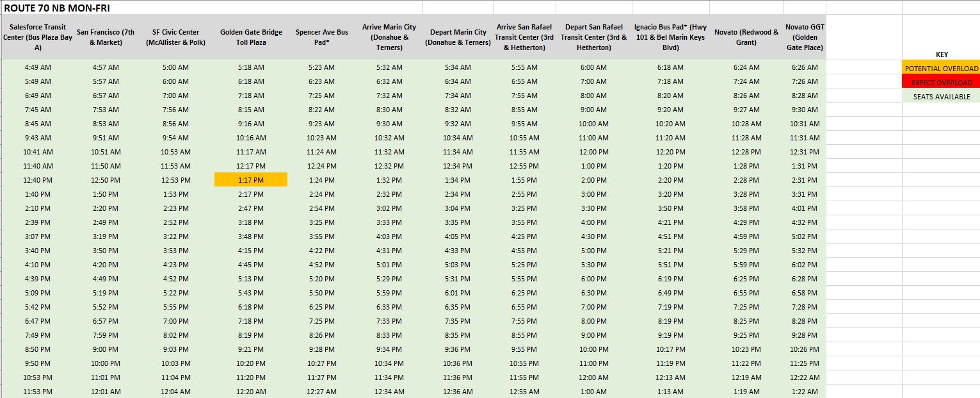This screenshot has width=980, height=398.
Task: Click the 2:10 PM Salesforce Transit Center cell
Action: pyautogui.click(x=38, y=208)
